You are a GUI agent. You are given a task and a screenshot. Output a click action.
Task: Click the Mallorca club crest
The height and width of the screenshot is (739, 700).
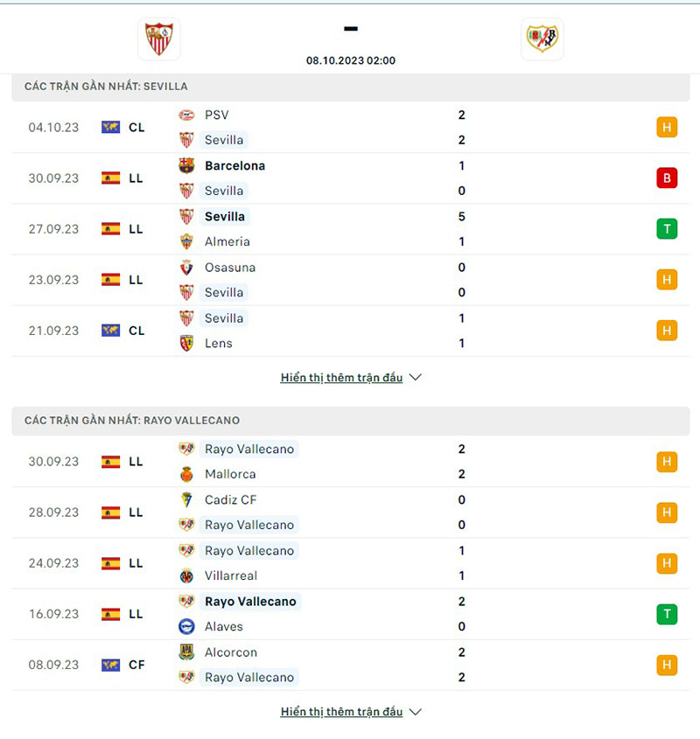click(186, 474)
